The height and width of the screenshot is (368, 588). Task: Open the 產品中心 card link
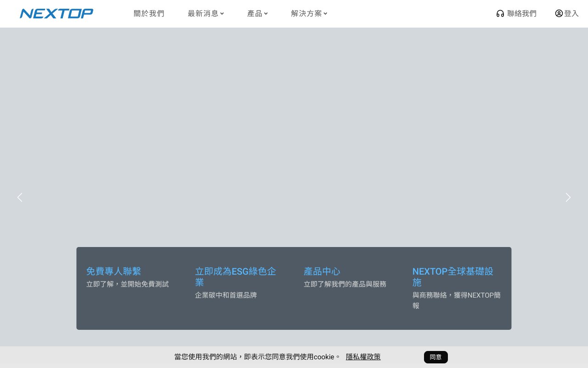coord(322,271)
